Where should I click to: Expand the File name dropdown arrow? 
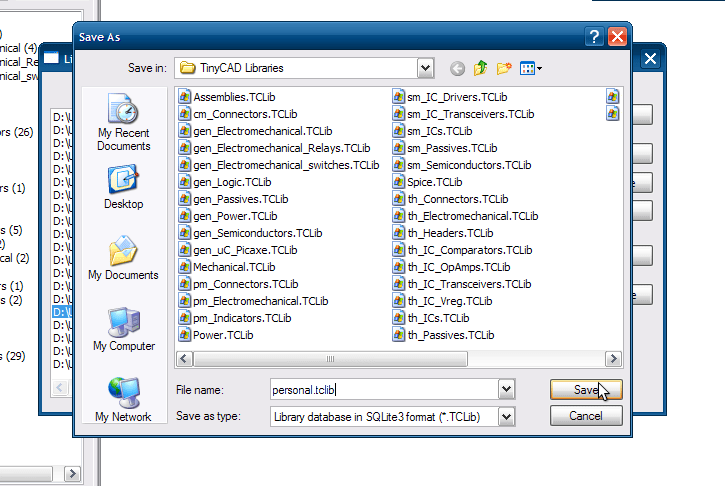(506, 389)
